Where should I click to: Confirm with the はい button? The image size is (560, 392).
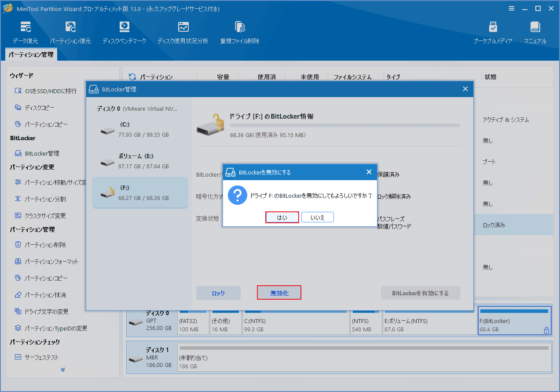(282, 217)
